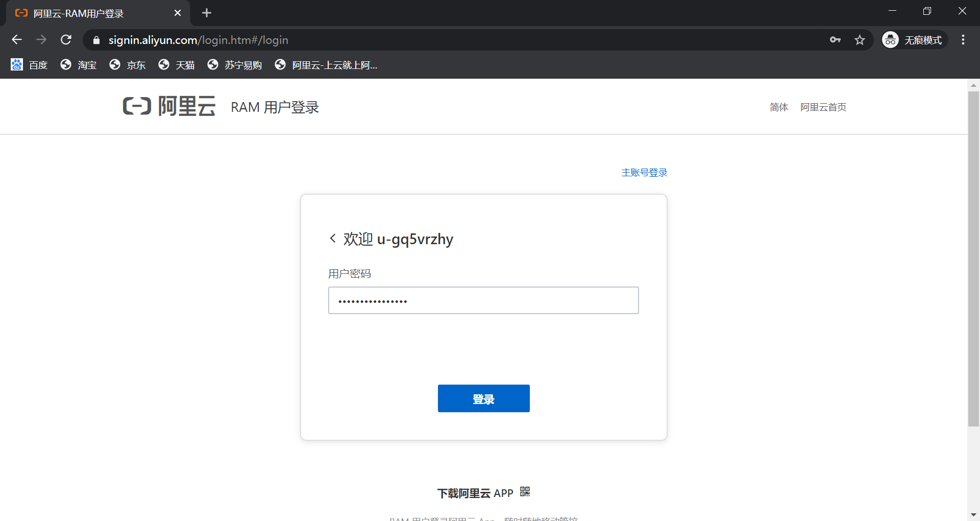Focus the 用户密码 password field

tap(483, 300)
